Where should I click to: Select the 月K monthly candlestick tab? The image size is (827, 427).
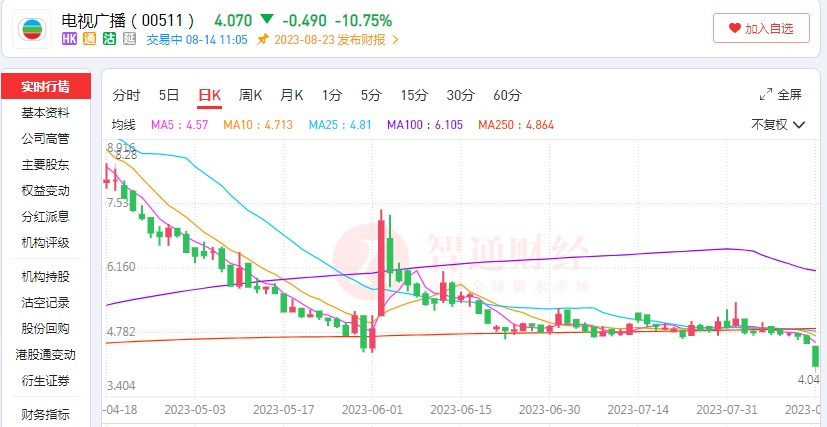(292, 95)
